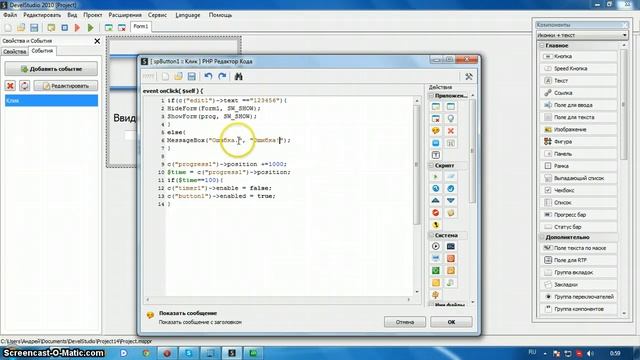This screenshot has height=360, width=640.
Task: Select the Form1 tab
Action: click(141, 27)
